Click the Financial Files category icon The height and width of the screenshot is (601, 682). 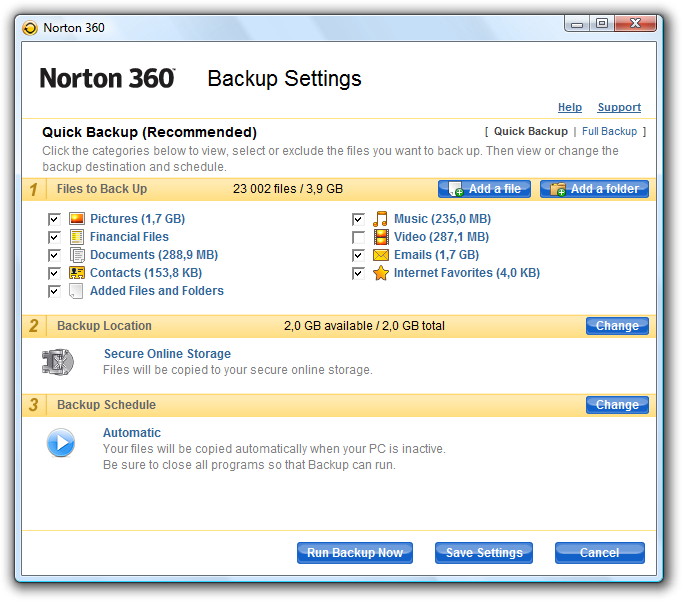pyautogui.click(x=77, y=237)
